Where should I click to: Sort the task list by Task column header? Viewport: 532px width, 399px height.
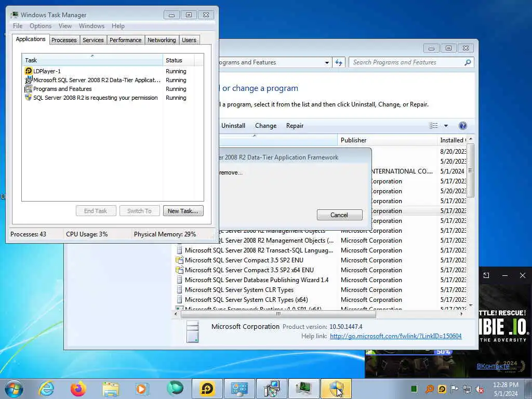(x=92, y=60)
